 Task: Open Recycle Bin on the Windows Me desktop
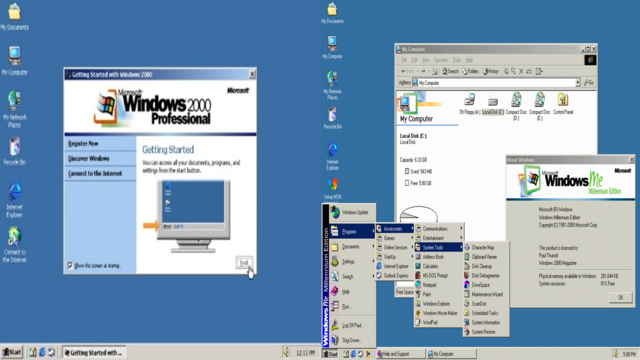point(332,118)
